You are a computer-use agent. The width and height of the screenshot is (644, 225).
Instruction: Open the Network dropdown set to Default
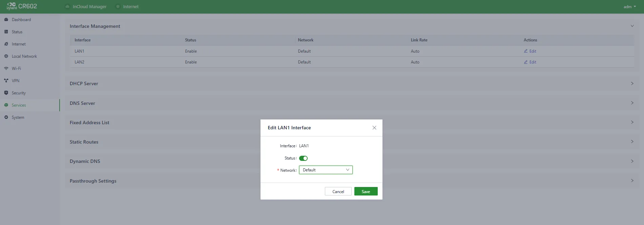(x=326, y=170)
